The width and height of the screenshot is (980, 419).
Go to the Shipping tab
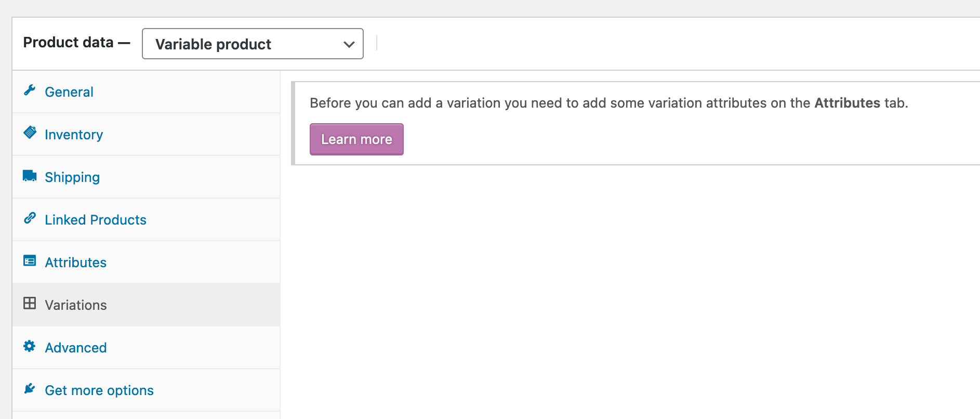point(72,177)
